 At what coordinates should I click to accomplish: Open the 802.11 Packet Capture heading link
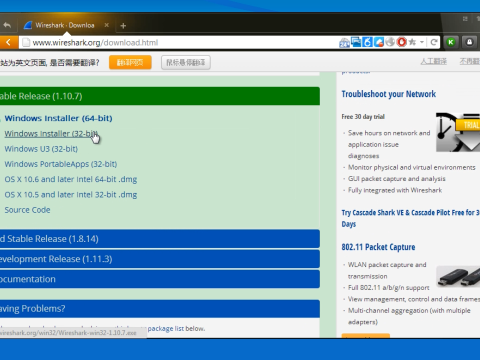tap(378, 247)
